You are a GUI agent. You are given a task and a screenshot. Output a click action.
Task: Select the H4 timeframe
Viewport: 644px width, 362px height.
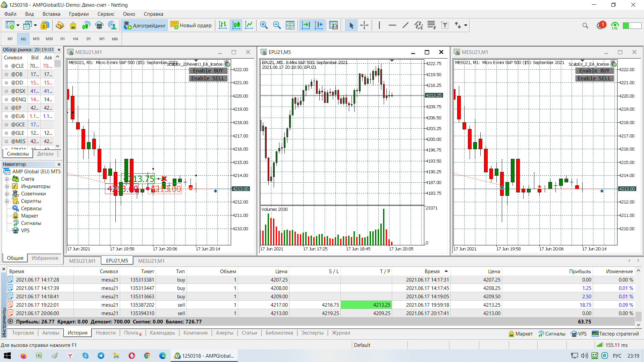pyautogui.click(x=75, y=39)
